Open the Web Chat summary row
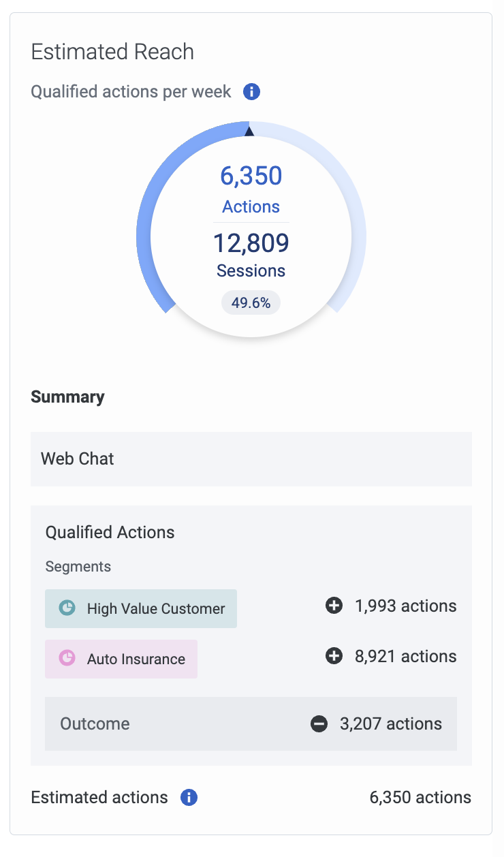504x857 pixels. pos(251,458)
